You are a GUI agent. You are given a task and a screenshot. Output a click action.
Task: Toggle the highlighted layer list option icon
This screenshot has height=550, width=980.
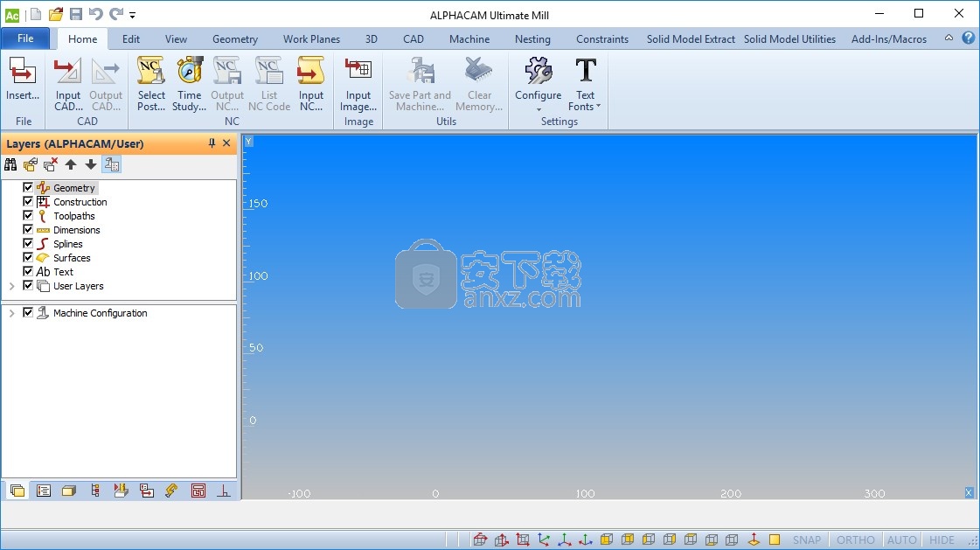(x=111, y=164)
